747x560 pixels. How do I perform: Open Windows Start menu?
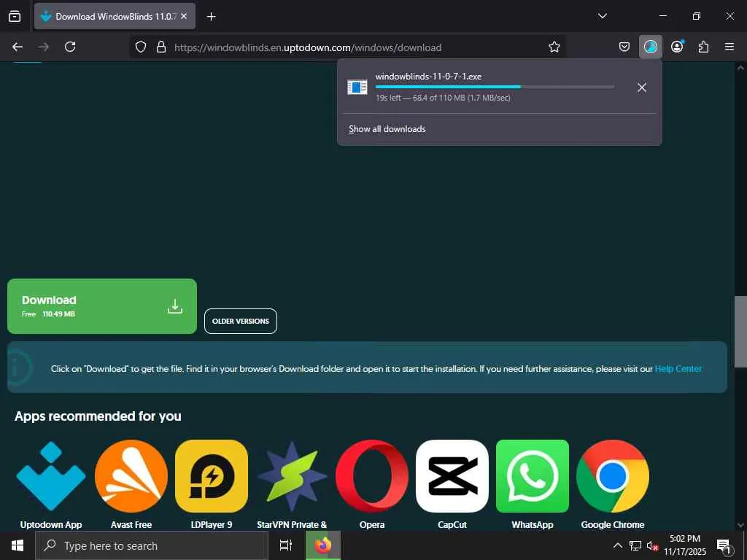[x=18, y=545]
